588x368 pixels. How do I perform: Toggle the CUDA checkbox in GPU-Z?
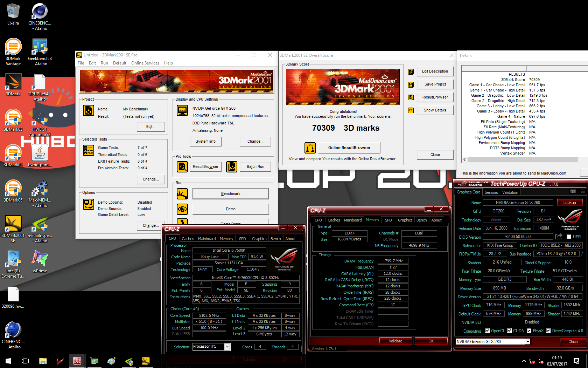coord(510,331)
